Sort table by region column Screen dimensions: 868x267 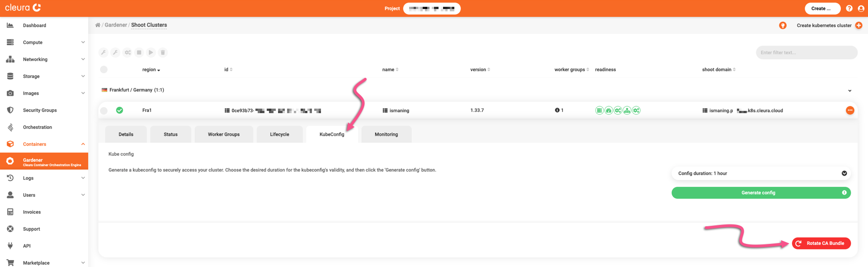coord(151,70)
